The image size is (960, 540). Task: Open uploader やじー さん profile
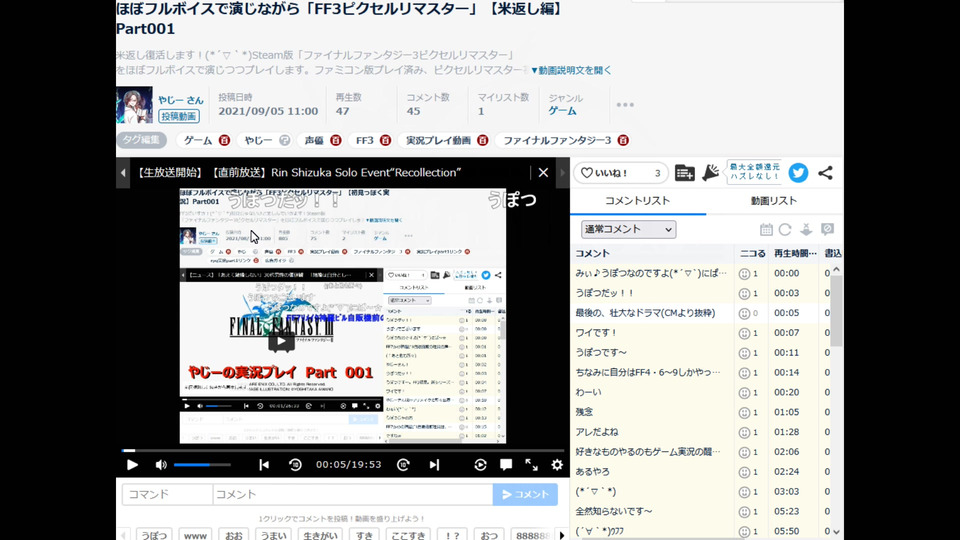pyautogui.click(x=181, y=100)
